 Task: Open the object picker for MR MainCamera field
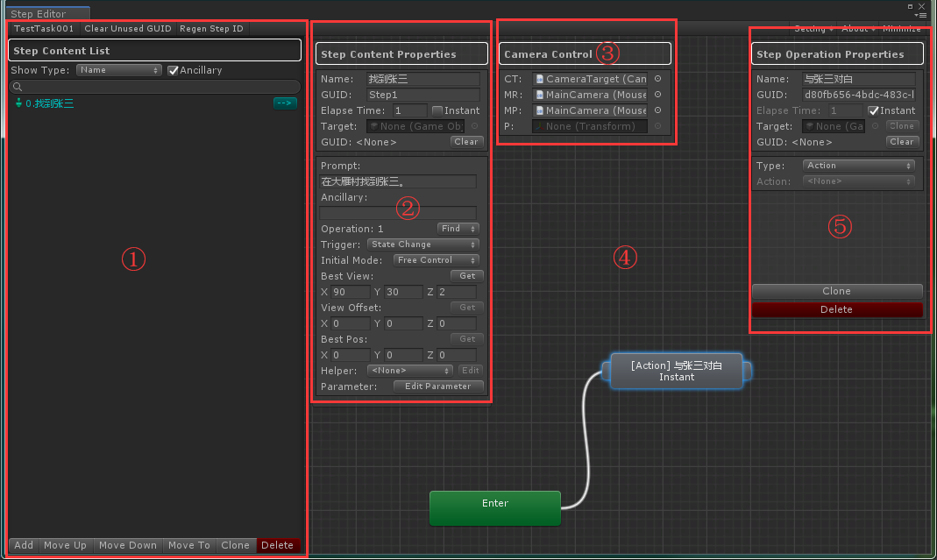(x=656, y=95)
